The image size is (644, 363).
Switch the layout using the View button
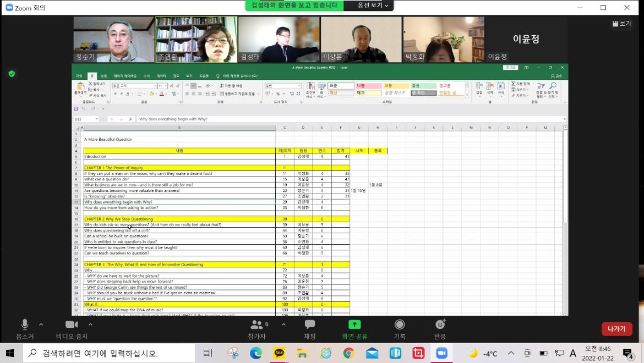[622, 24]
